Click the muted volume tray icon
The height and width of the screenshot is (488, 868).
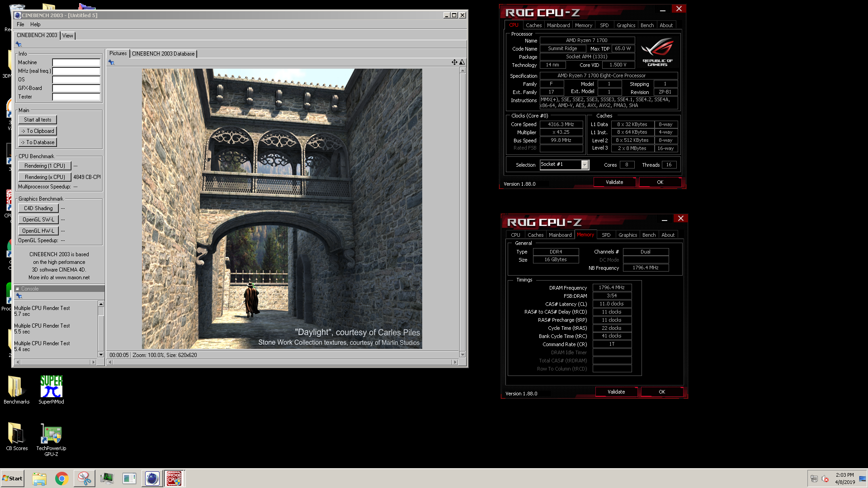pos(825,479)
